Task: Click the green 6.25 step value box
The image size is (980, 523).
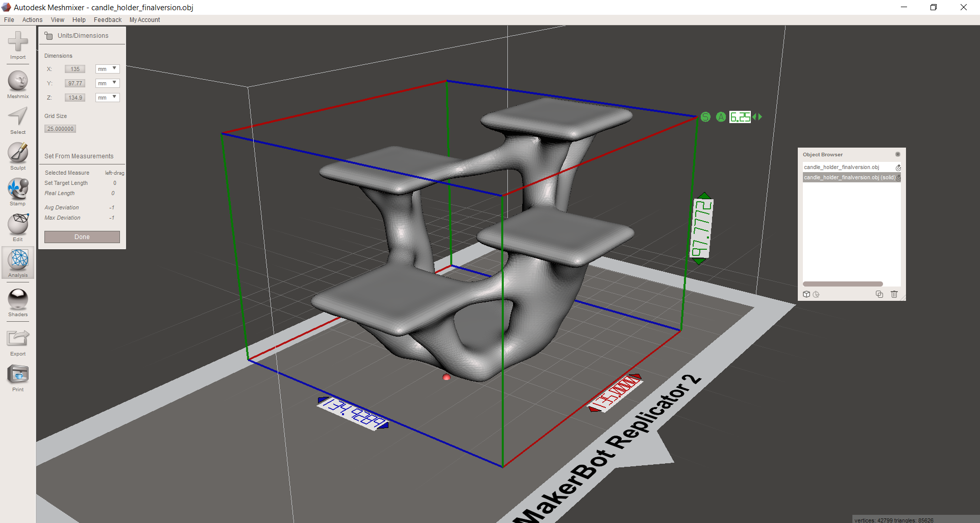Action: (740, 117)
